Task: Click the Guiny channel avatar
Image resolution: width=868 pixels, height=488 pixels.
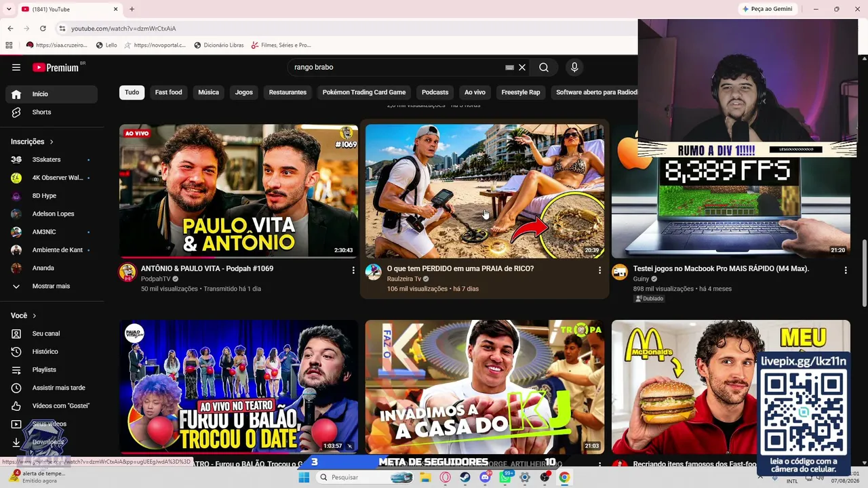Action: click(620, 272)
